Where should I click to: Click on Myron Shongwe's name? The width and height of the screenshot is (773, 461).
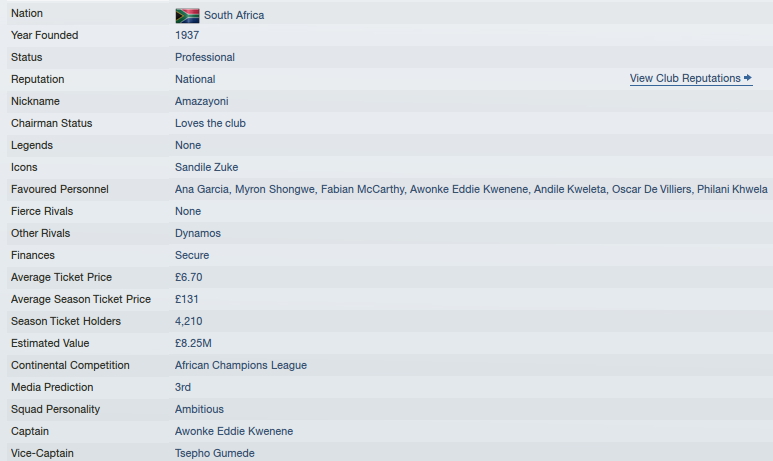click(x=275, y=189)
